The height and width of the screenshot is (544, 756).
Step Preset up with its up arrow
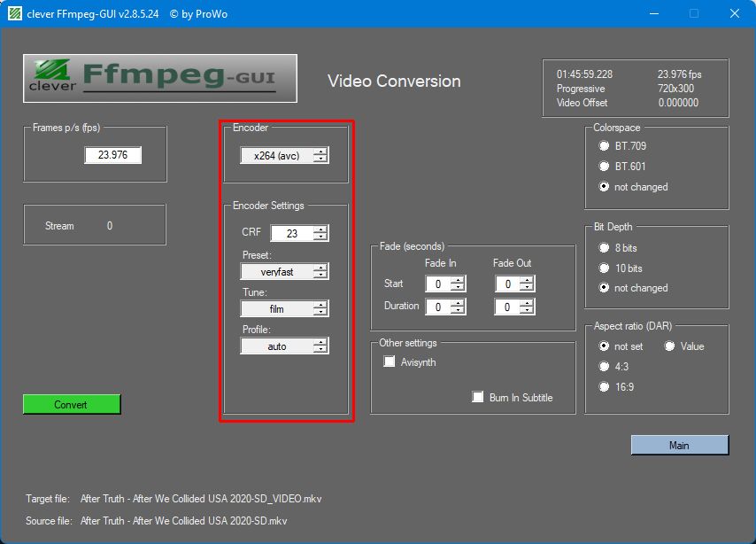tap(320, 267)
